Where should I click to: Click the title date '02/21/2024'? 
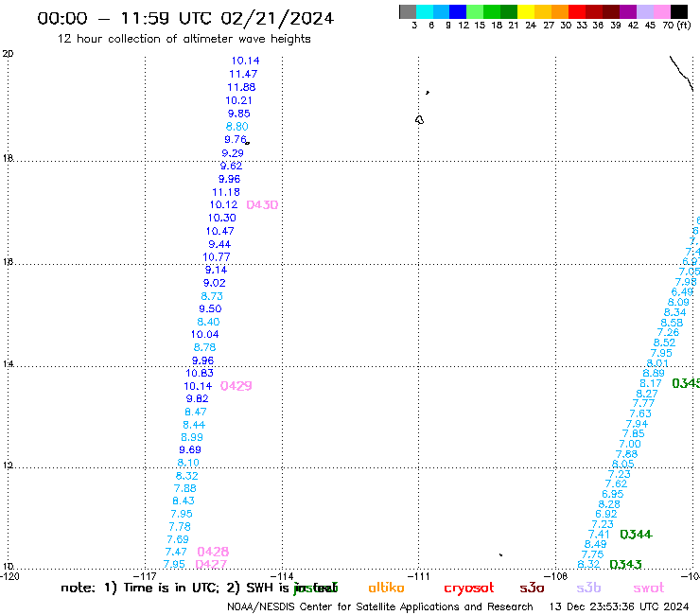click(x=277, y=19)
